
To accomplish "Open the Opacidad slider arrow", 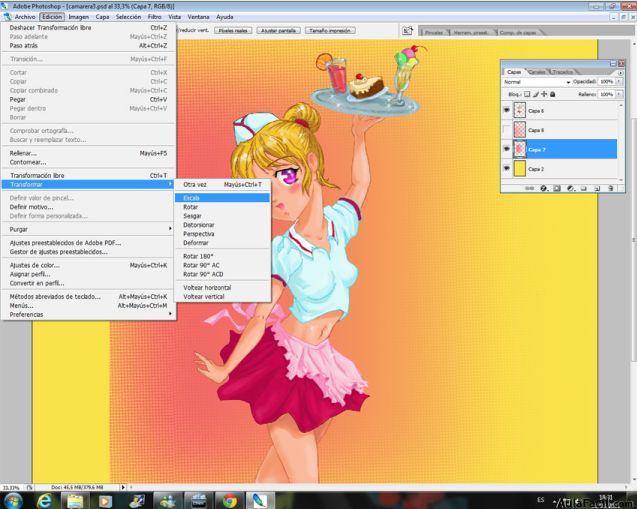I will pyautogui.click(x=619, y=82).
